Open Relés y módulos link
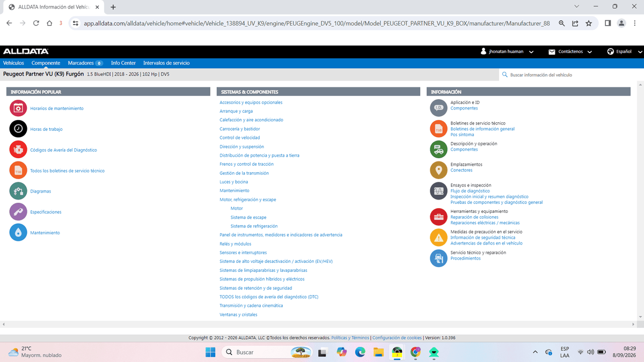Screen dimensions: 644x362 point(235,243)
